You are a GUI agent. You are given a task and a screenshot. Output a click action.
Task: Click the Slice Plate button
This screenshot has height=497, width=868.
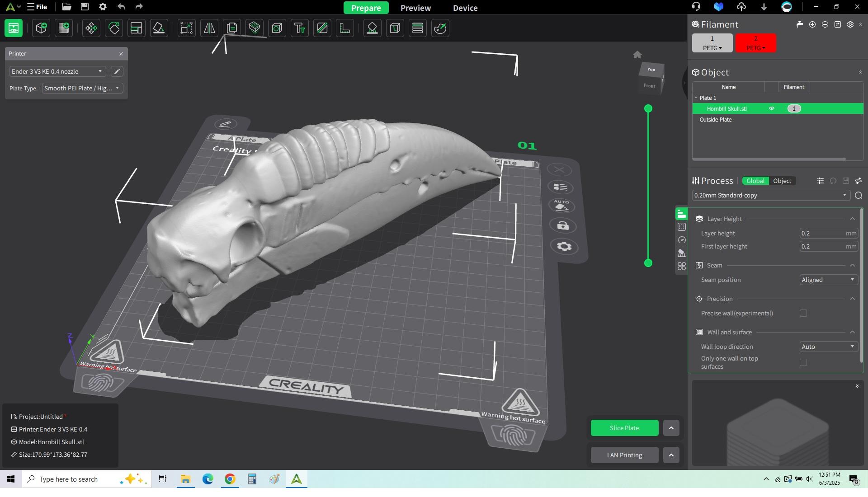pyautogui.click(x=624, y=428)
